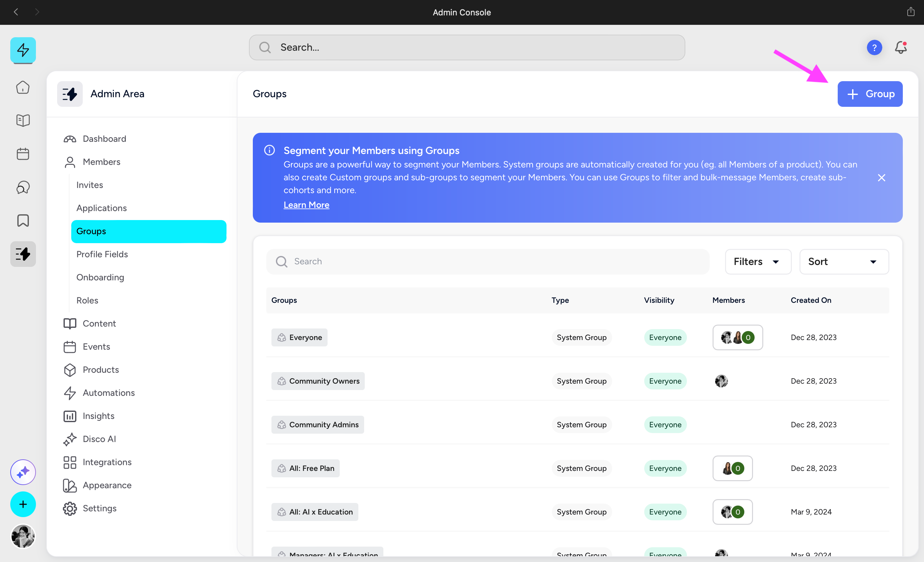Open the chat bubbles icon in left rail
Screen dimensions: 924x562
coord(23,187)
